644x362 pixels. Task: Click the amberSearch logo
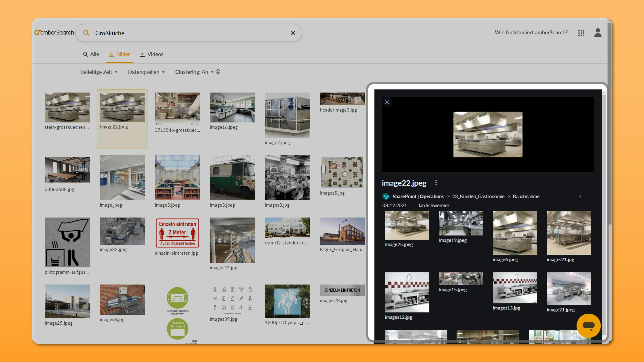tap(54, 32)
